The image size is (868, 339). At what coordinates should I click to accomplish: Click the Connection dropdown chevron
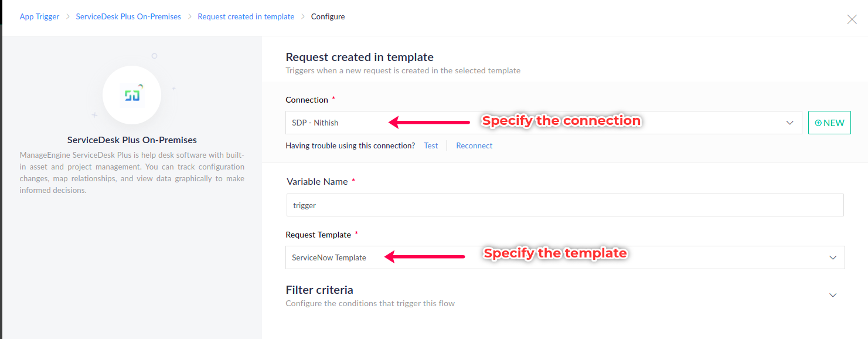click(x=789, y=123)
